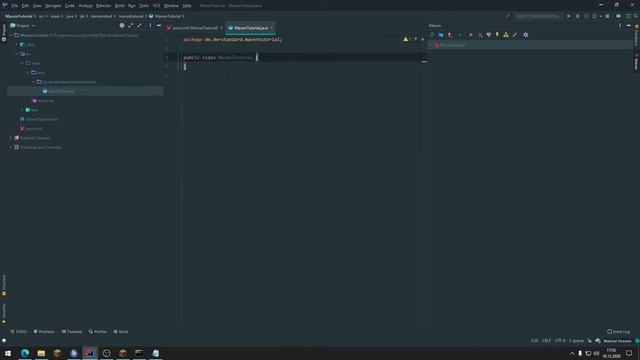Click the Execute Maven Goal icon
The width and height of the screenshot is (640, 360).
(x=480, y=35)
